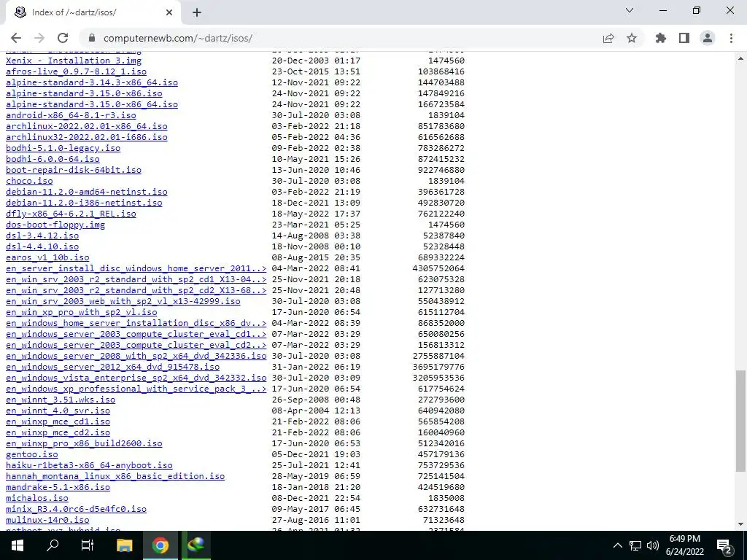Click mulinux-14r0.iso link
The image size is (747, 560).
pyautogui.click(x=47, y=520)
